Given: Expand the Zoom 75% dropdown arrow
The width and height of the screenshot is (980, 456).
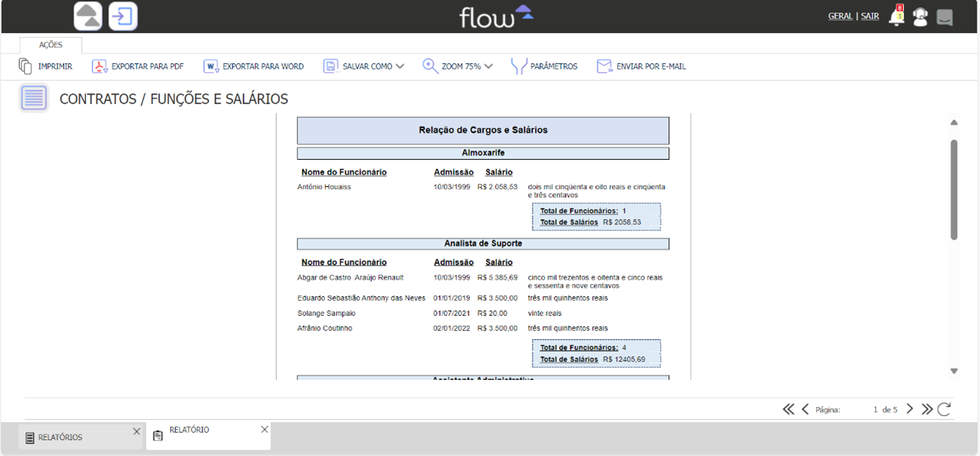Looking at the screenshot, I should pyautogui.click(x=488, y=66).
